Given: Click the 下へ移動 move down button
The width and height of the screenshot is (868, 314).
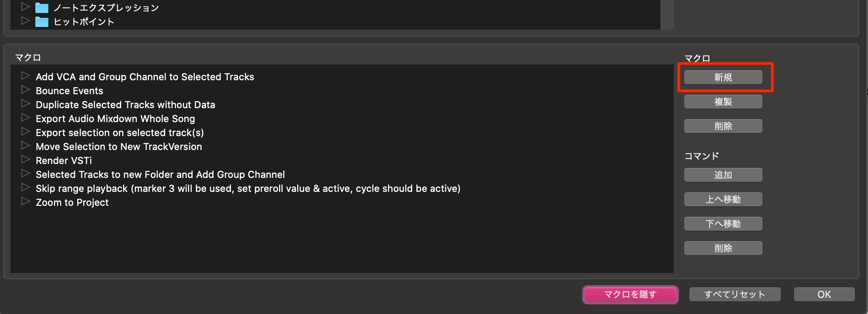Looking at the screenshot, I should tap(723, 224).
